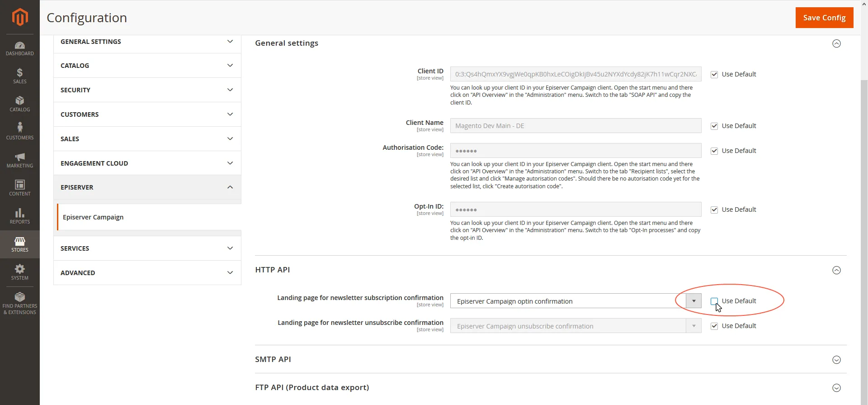Click the Save Config button
The image size is (868, 405).
pos(824,18)
